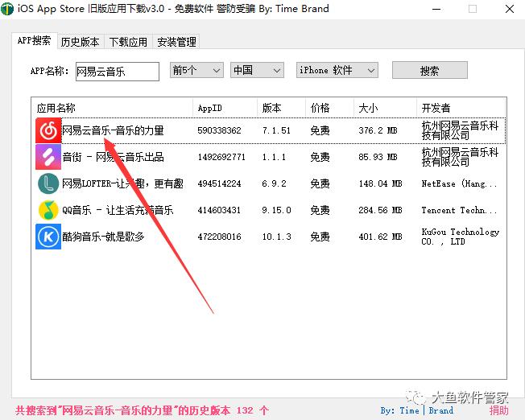Click version 10.1.3
The width and height of the screenshot is (525, 420).
[x=276, y=237]
